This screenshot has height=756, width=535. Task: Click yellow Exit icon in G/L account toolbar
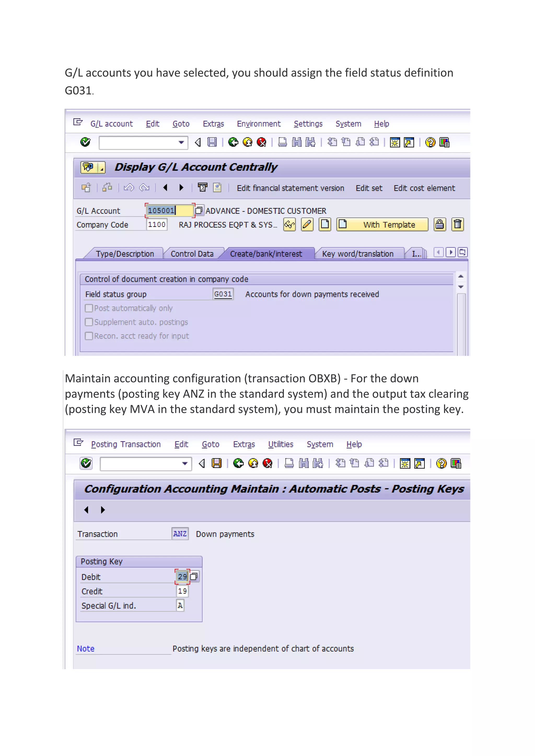[247, 142]
